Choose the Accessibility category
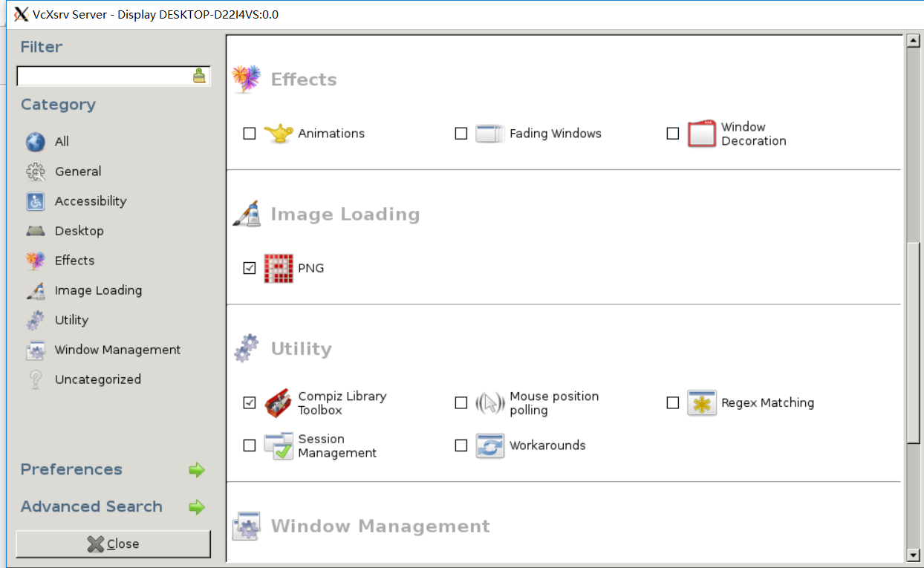Image resolution: width=924 pixels, height=568 pixels. pos(90,201)
